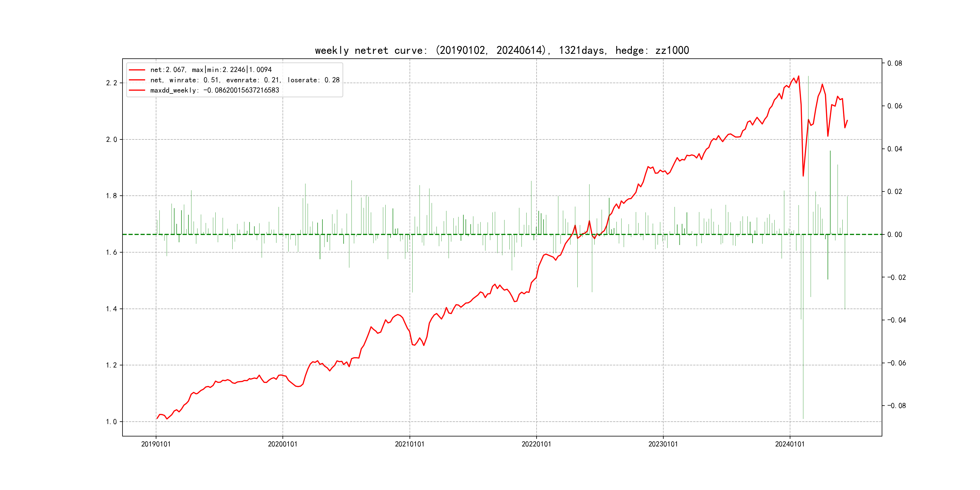This screenshot has width=980, height=490.
Task: Click the 20240101 x-axis label
Action: coord(790,444)
